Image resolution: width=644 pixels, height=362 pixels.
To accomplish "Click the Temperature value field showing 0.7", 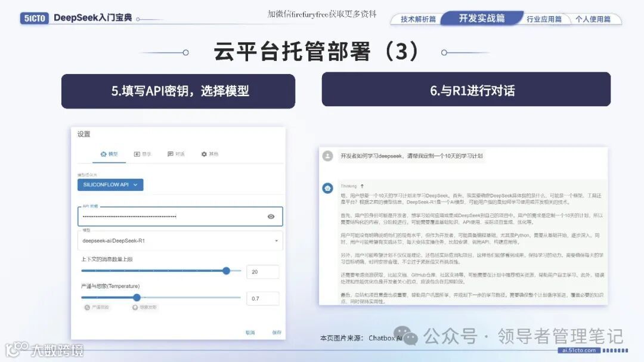I will (x=263, y=299).
